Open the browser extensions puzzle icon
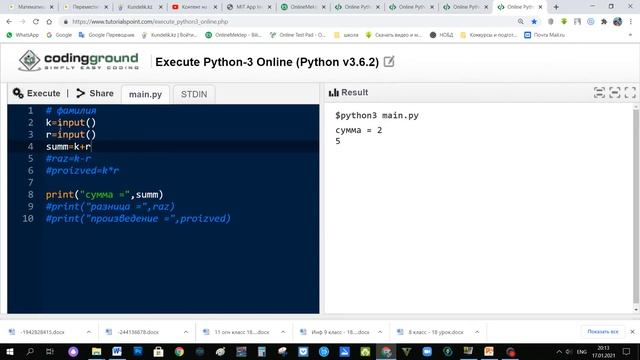The height and width of the screenshot is (360, 640). (x=604, y=22)
